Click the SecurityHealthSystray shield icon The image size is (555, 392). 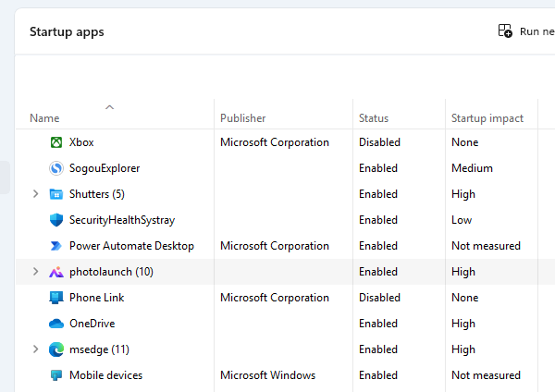pyautogui.click(x=56, y=220)
